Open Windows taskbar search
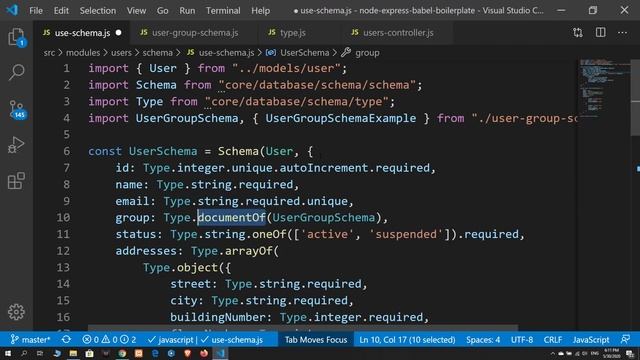The height and width of the screenshot is (360, 640). click(x=24, y=353)
